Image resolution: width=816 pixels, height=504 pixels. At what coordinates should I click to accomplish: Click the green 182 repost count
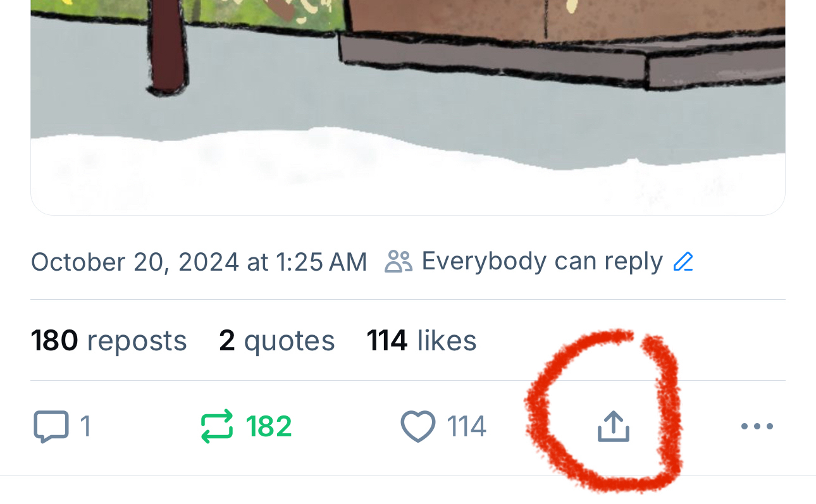pyautogui.click(x=269, y=426)
